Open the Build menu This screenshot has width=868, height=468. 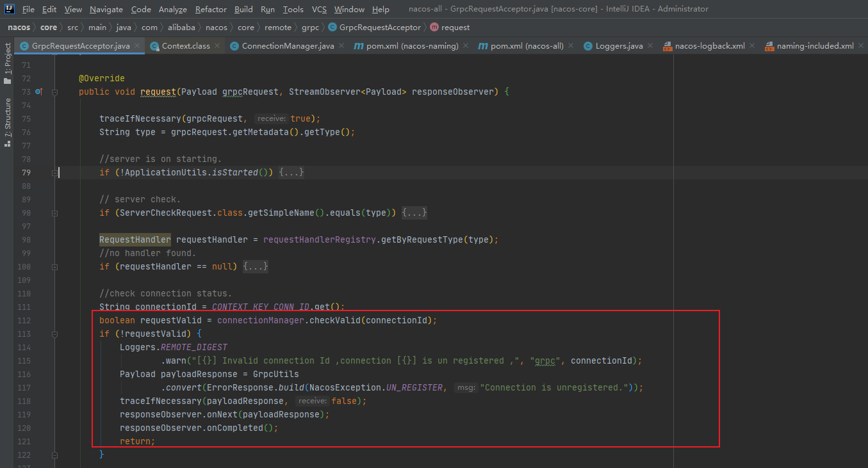tap(243, 10)
